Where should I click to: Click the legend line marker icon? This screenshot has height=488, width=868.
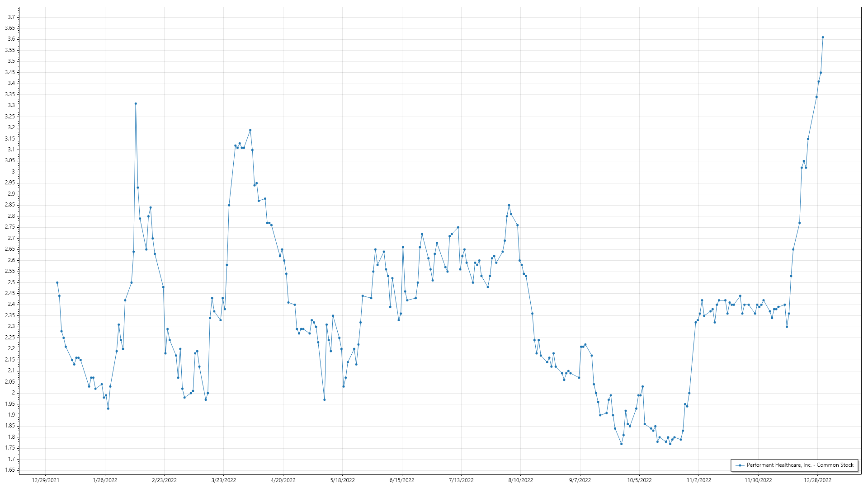(x=740, y=465)
